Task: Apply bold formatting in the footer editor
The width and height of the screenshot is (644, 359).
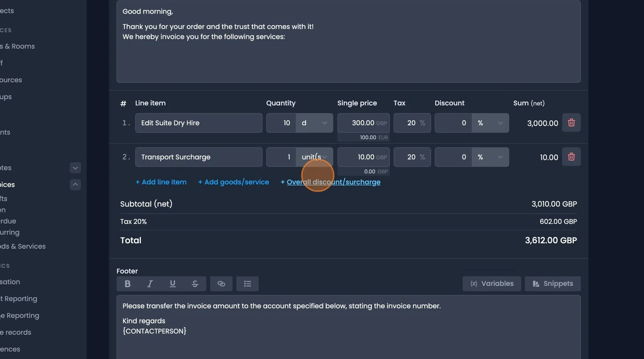Action: [x=127, y=283]
